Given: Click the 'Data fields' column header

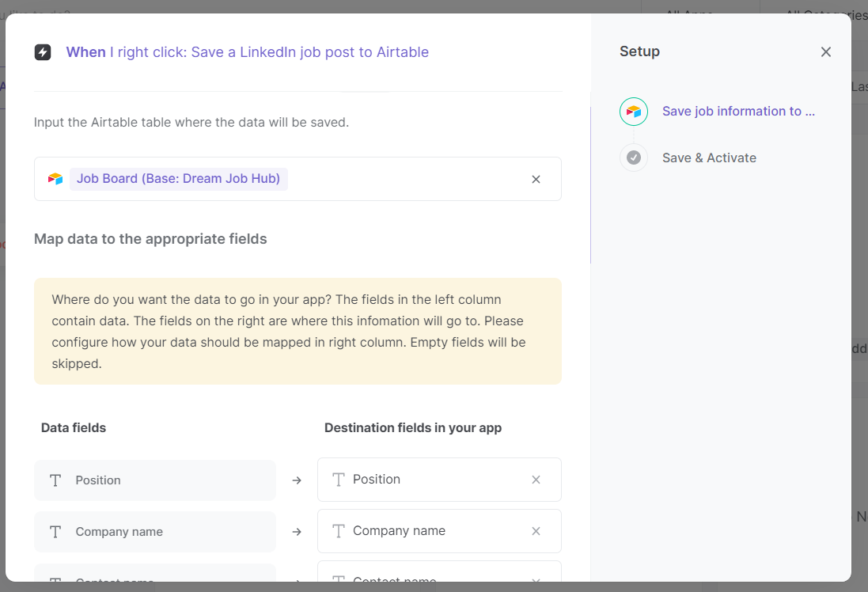Looking at the screenshot, I should (x=74, y=427).
